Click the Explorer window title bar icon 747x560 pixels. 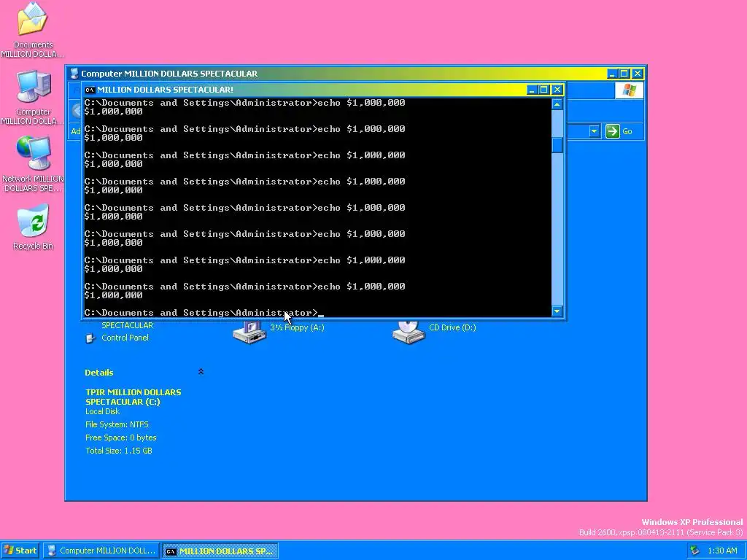coord(74,74)
